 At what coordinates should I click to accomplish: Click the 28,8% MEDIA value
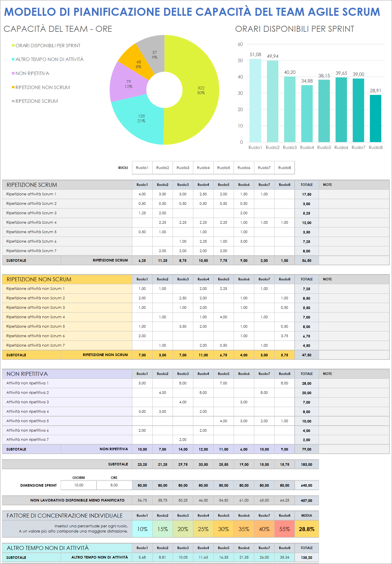coord(307,529)
